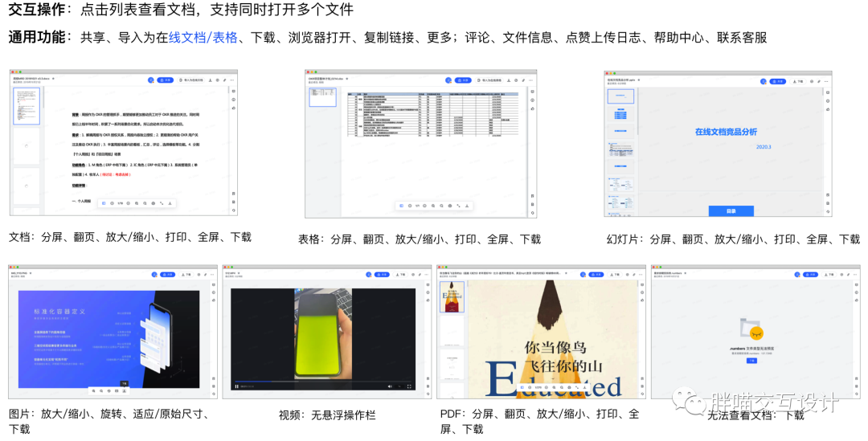The width and height of the screenshot is (868, 441).
Task: Click 共享 in the numbers file window header
Action: [x=810, y=275]
